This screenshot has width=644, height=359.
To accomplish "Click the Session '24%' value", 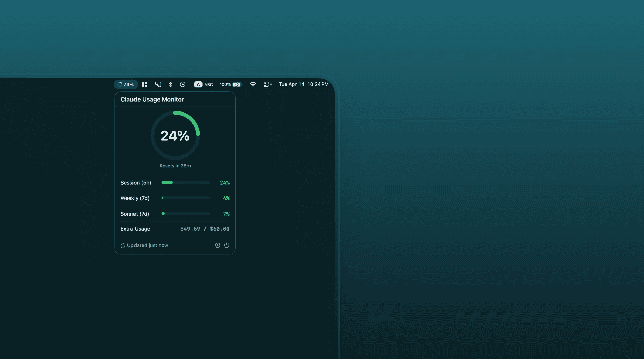I will click(x=225, y=183).
